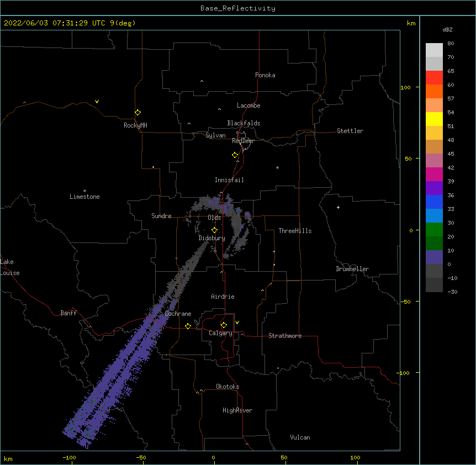Click the Didsbury label
Screen dimensions: 476x465
tap(211, 238)
